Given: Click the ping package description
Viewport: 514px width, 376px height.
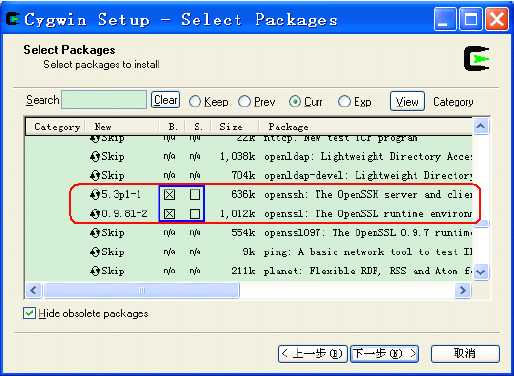Looking at the screenshot, I should click(368, 252).
